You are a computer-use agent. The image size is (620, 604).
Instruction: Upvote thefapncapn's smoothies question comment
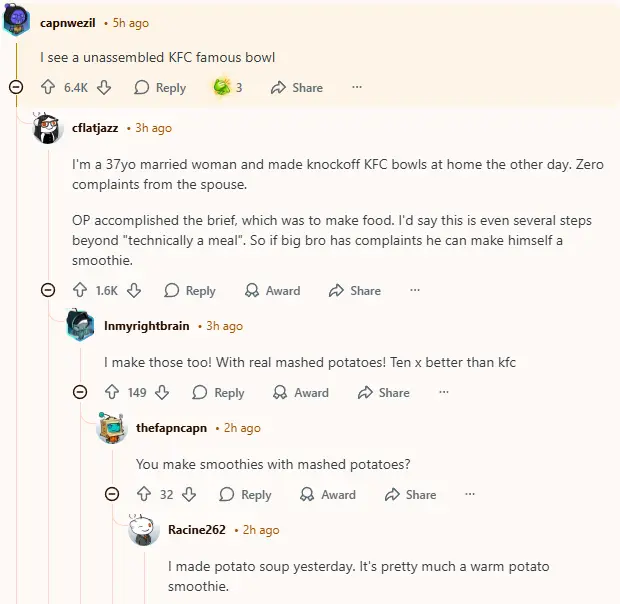144,495
